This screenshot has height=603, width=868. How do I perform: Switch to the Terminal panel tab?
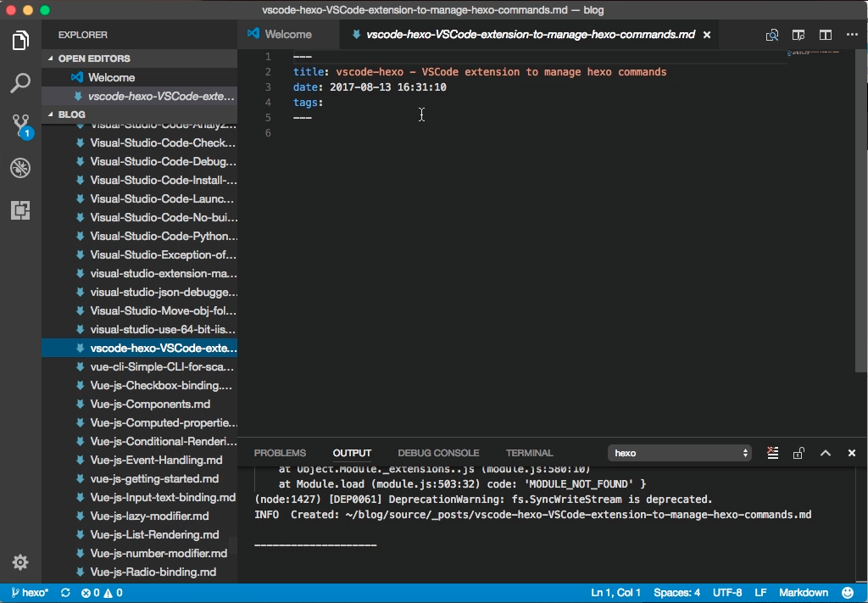[x=529, y=453]
